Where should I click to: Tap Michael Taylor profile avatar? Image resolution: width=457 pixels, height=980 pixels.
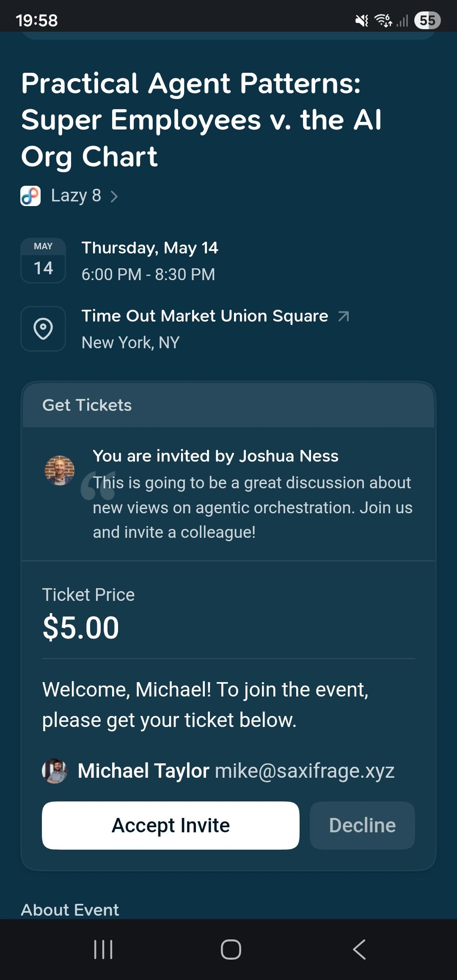[x=55, y=771]
